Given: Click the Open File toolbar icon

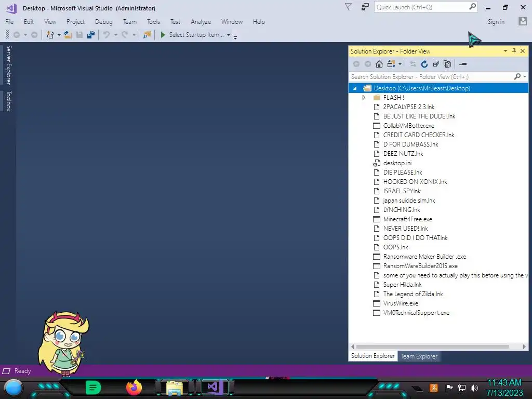Looking at the screenshot, I should coord(68,35).
